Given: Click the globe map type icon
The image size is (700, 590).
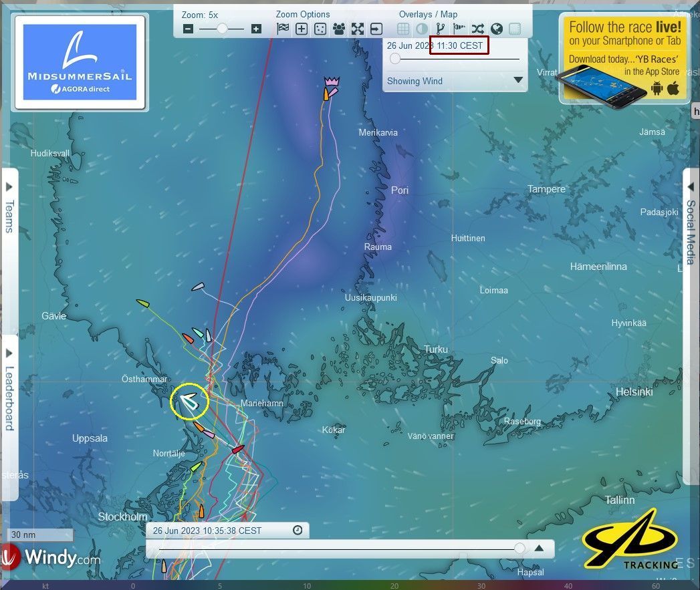Looking at the screenshot, I should pyautogui.click(x=496, y=29).
